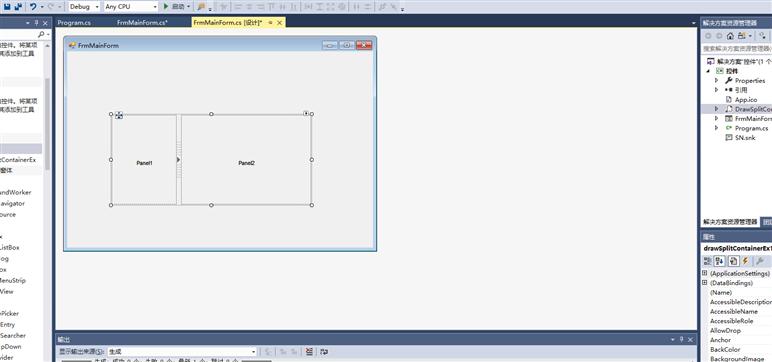This screenshot has height=362, width=772.
Task: Expand the (ApplicationSettings) property group
Action: click(705, 273)
